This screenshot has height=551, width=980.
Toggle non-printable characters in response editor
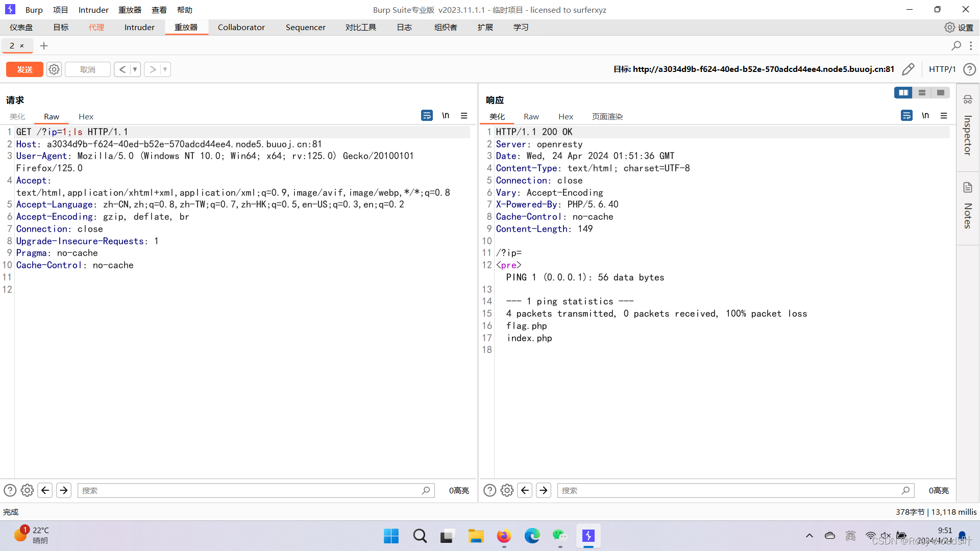(925, 116)
